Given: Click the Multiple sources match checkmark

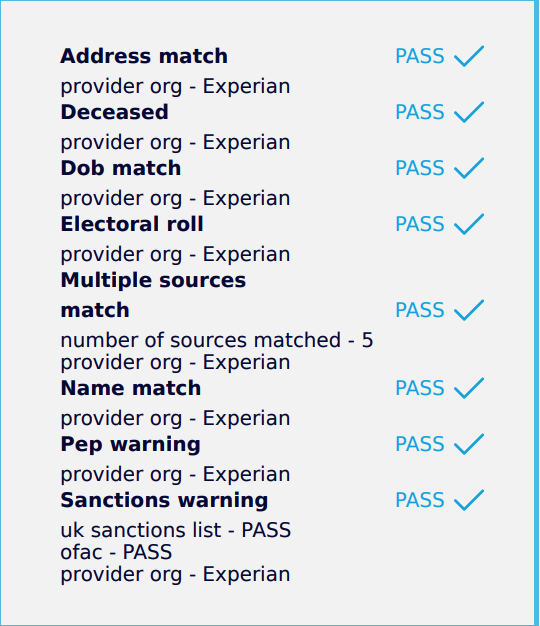Looking at the screenshot, I should click(469, 310).
